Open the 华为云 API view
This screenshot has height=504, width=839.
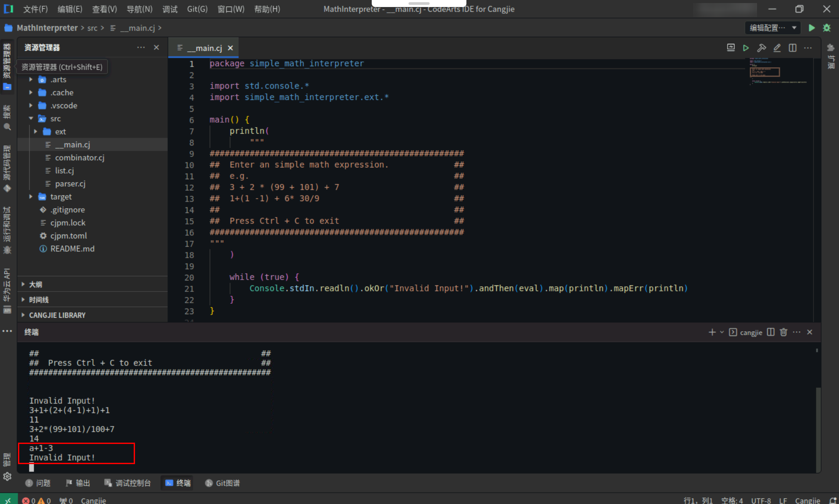[7, 291]
